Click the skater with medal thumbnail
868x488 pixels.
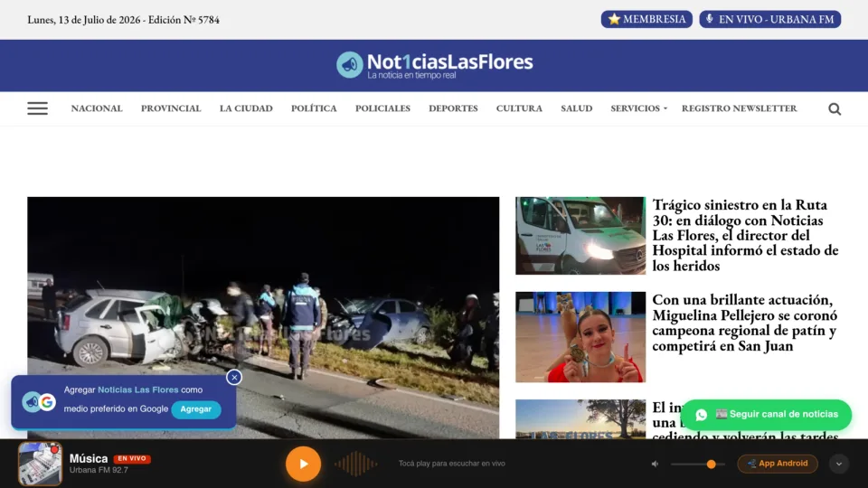click(580, 337)
